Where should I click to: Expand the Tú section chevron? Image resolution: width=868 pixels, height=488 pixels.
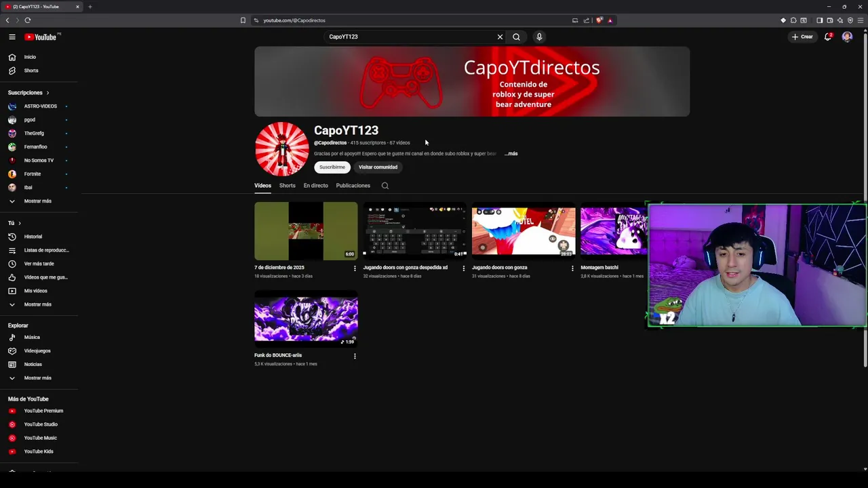tap(20, 223)
